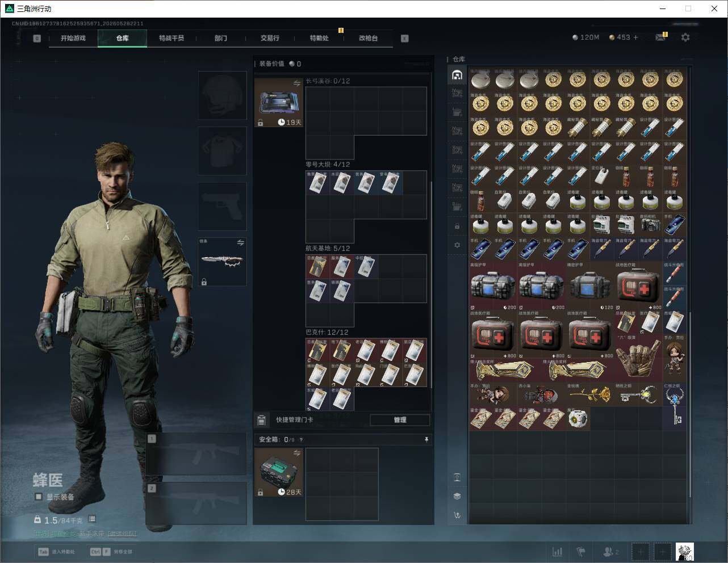Click the 零号大坝: 4/12 label
The image size is (728, 563).
(x=328, y=165)
